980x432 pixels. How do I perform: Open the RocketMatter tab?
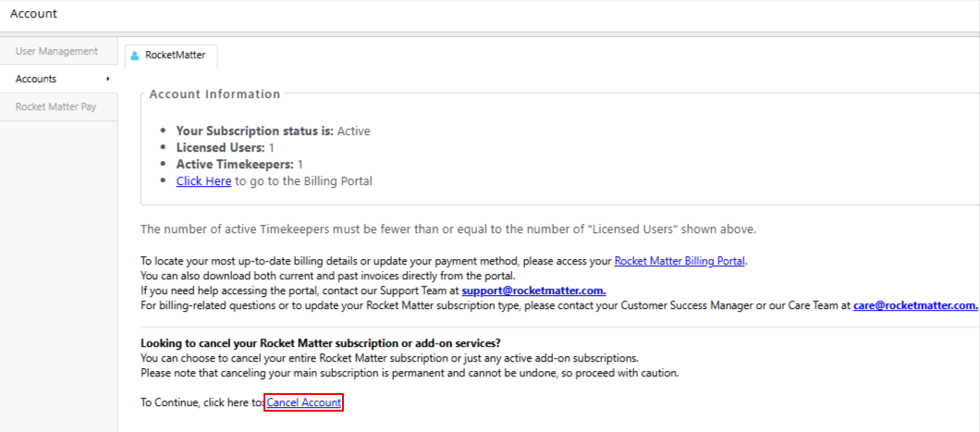point(171,56)
